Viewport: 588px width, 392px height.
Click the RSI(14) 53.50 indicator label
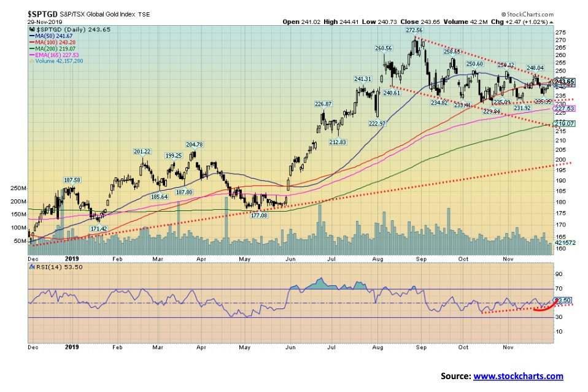[x=56, y=267]
